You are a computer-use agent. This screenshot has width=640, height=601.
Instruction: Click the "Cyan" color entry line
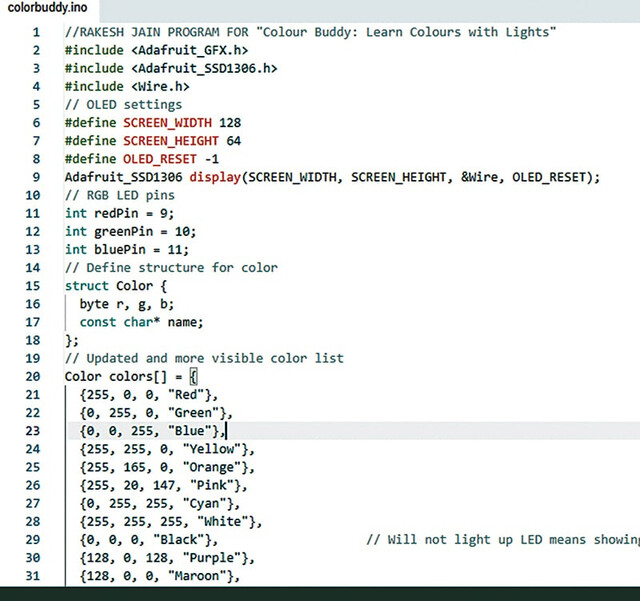160,503
